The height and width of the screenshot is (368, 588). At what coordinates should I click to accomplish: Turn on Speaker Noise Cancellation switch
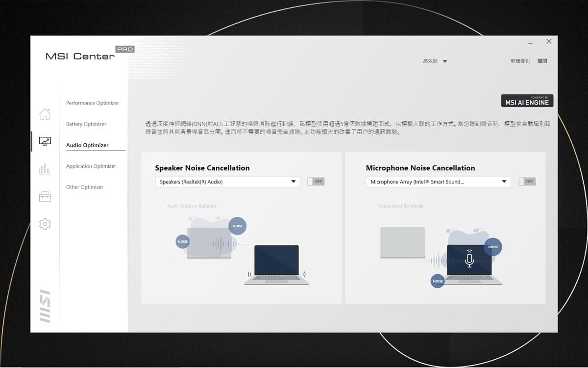pos(316,182)
